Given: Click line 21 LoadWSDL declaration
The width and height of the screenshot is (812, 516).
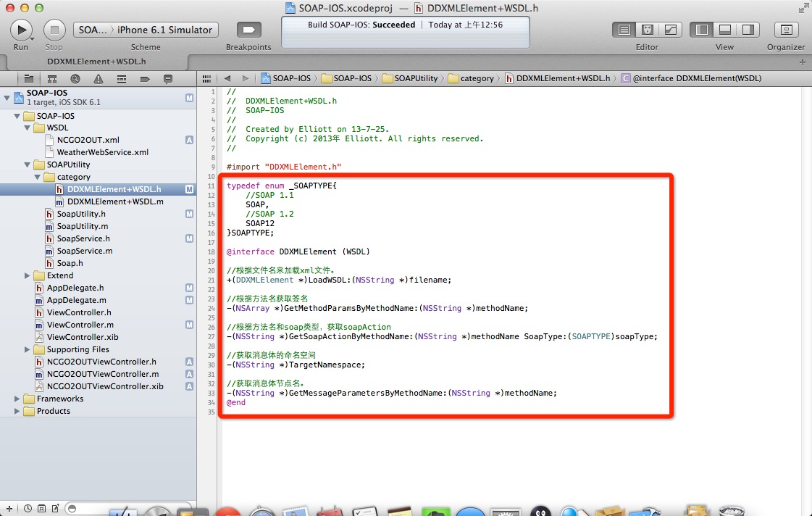Looking at the screenshot, I should pos(339,280).
